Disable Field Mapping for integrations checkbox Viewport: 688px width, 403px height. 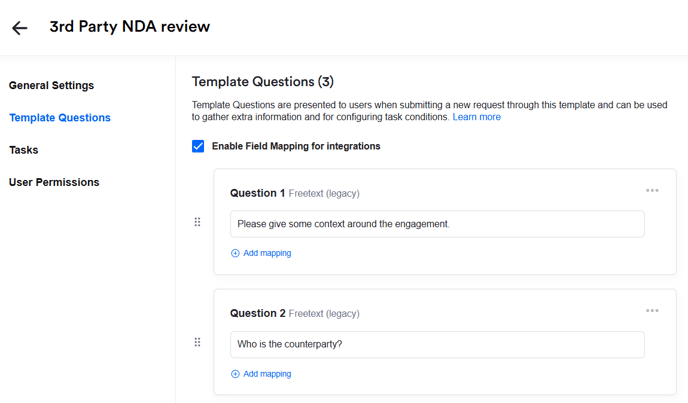pyautogui.click(x=198, y=146)
